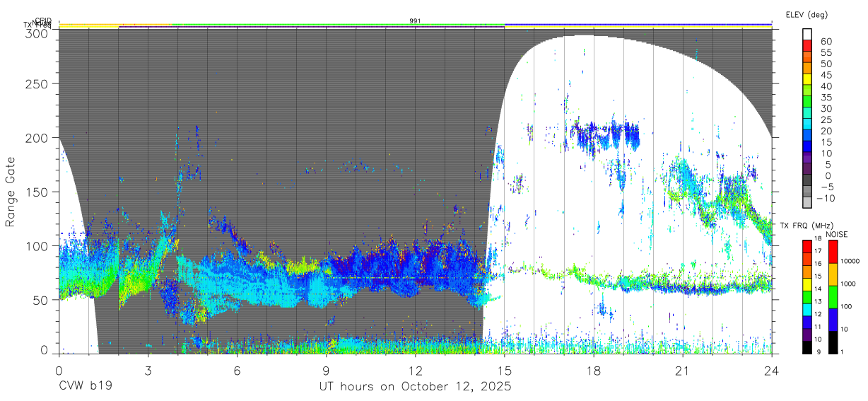Viewport: 868px width, 401px height.
Task: Click the 'Range Gate' y-axis title
Action: coord(11,191)
